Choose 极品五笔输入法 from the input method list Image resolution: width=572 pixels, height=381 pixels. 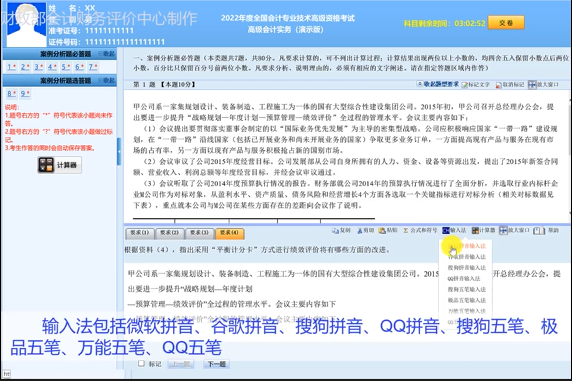[x=466, y=300]
